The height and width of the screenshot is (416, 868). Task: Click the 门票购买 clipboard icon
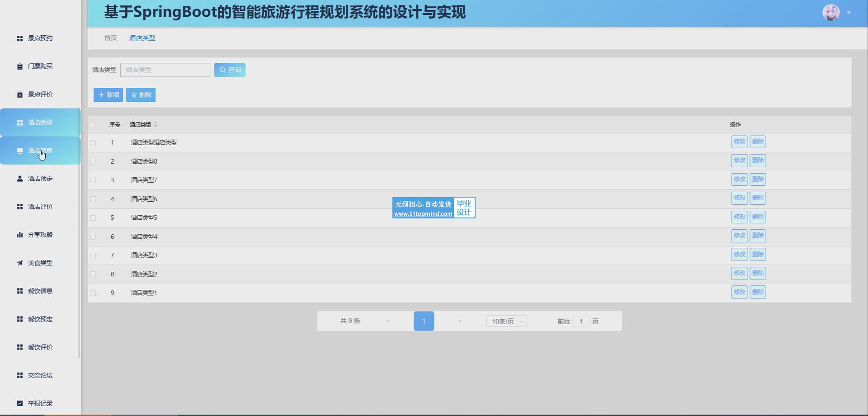(20, 66)
